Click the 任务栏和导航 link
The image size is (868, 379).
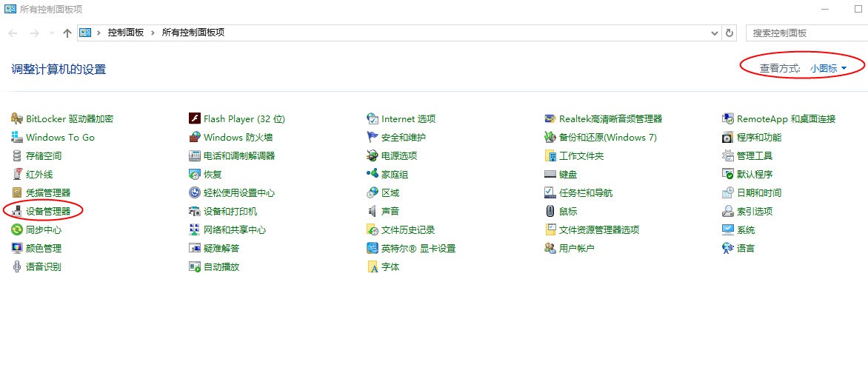(586, 192)
